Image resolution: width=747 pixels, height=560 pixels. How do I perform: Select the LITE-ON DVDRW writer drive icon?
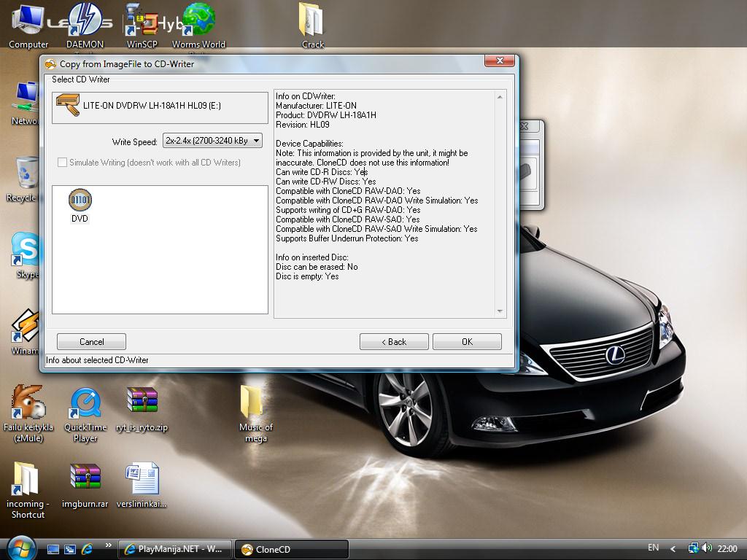68,105
